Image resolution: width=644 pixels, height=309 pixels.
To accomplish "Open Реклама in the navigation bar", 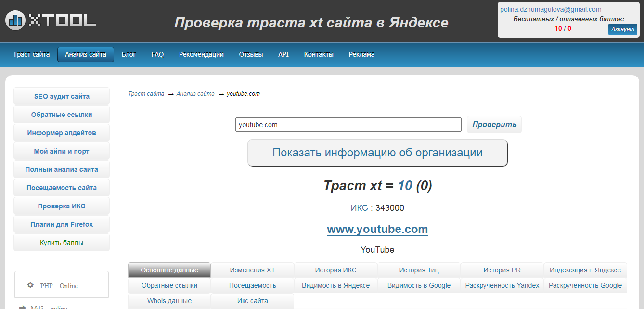I will tap(361, 54).
